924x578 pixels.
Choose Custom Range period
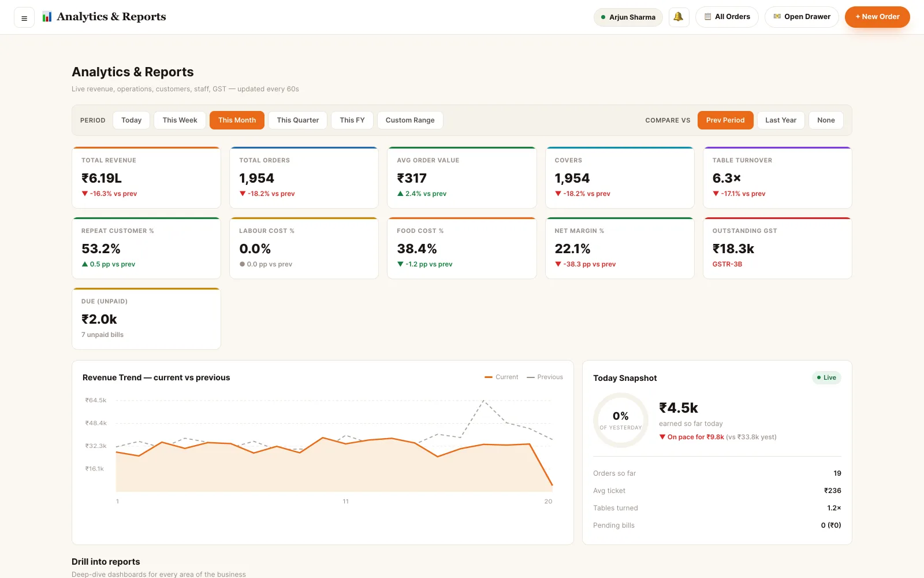(x=410, y=120)
